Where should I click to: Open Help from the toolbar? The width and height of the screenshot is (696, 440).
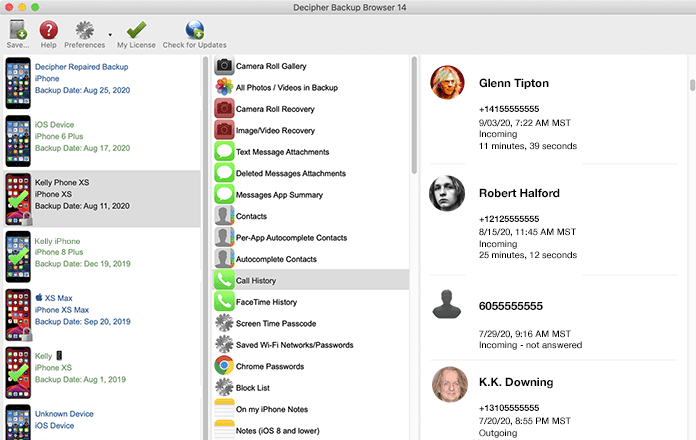tap(48, 30)
